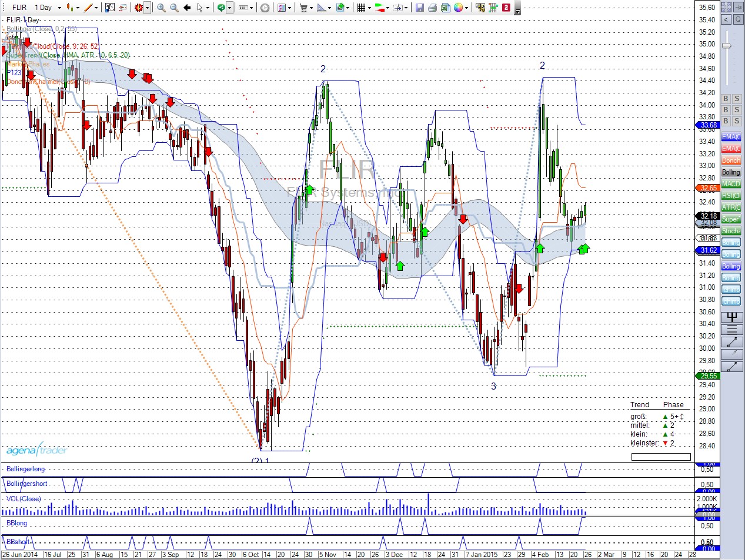This screenshot has width=745, height=560.
Task: Click the clock time icon in toolbar
Action: [x=265, y=8]
